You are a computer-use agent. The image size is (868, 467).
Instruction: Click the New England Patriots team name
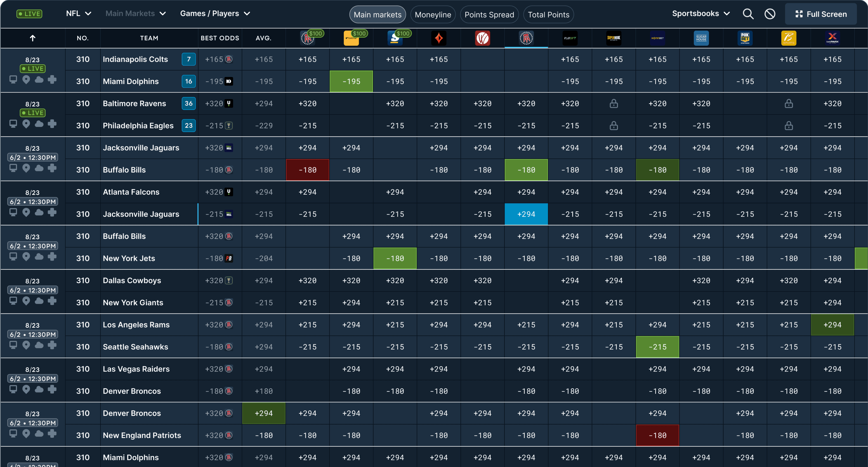pyautogui.click(x=142, y=435)
